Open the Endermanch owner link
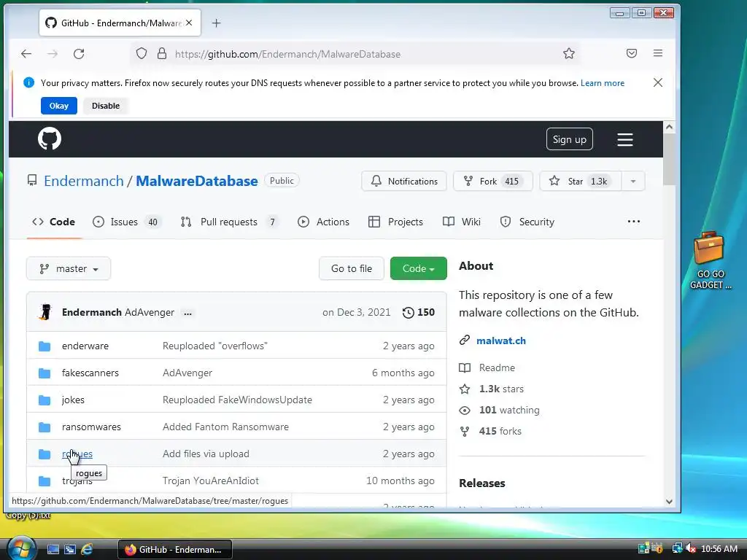 (x=84, y=181)
